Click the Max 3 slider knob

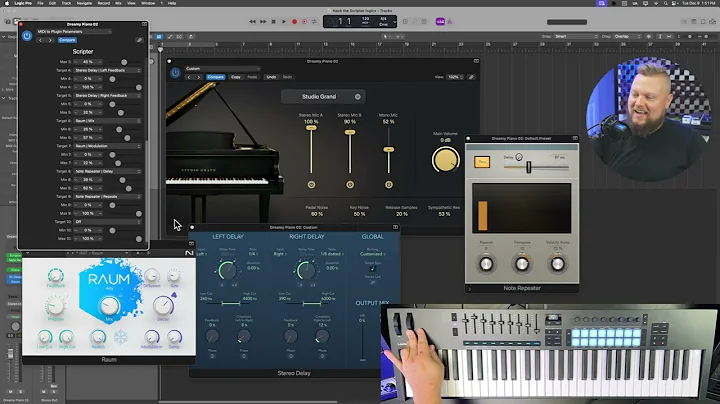(124, 62)
